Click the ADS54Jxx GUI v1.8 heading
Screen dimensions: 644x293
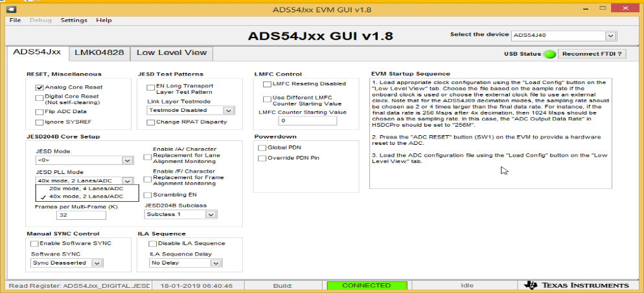coord(320,36)
